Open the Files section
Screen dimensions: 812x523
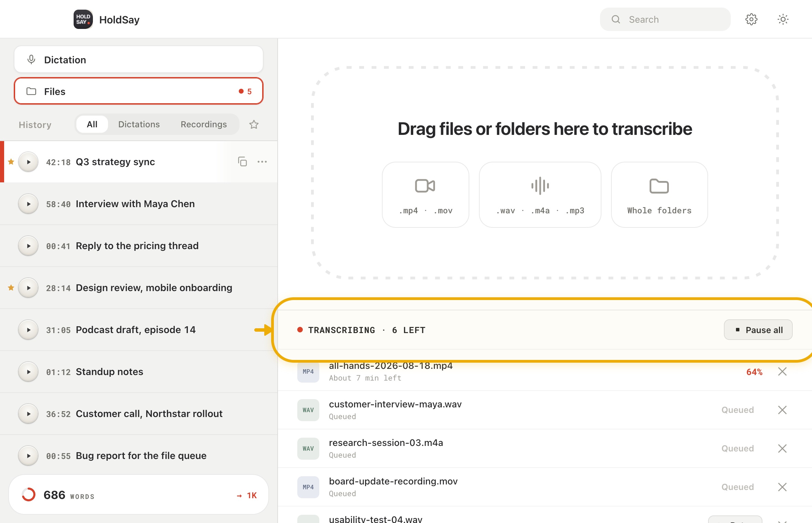[139, 91]
